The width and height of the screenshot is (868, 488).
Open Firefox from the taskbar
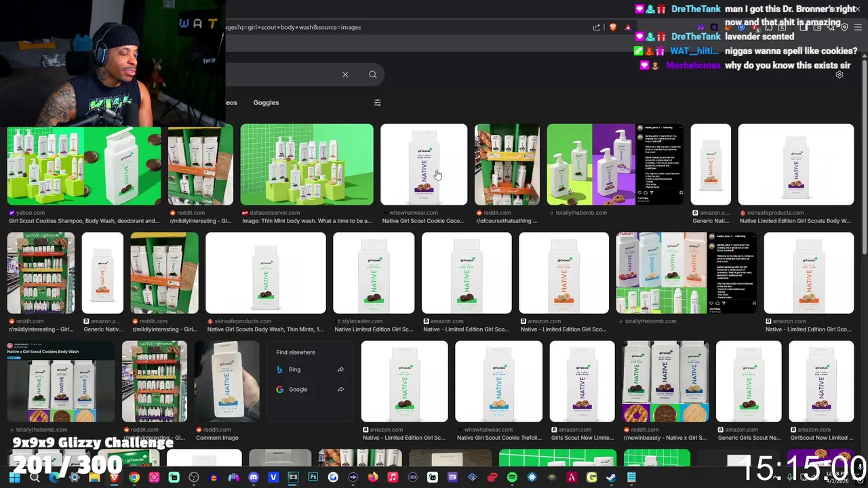(x=373, y=478)
